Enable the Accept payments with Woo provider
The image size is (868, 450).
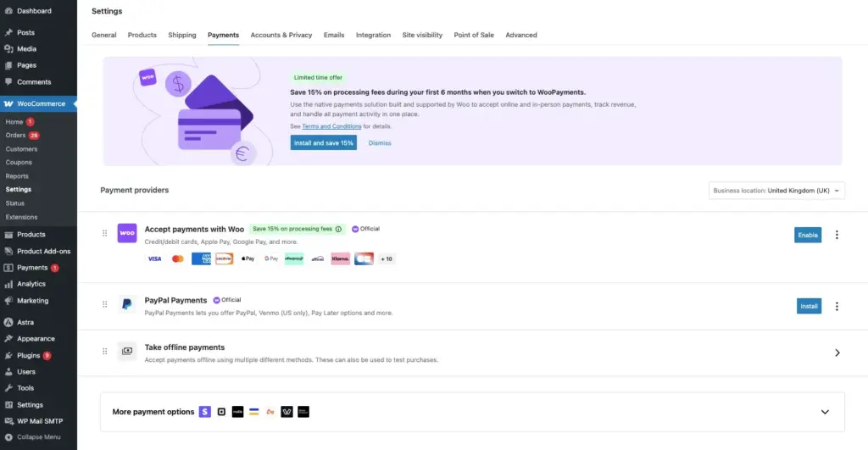click(808, 235)
